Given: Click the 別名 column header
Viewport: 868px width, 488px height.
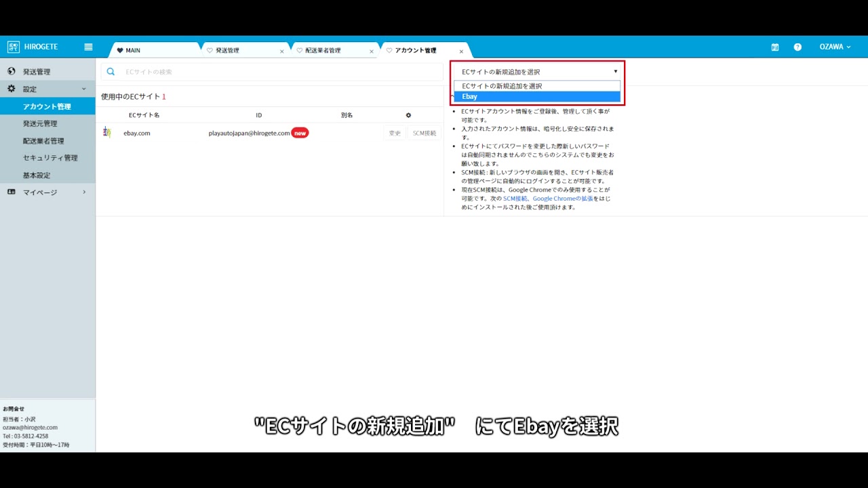Looking at the screenshot, I should [x=347, y=115].
